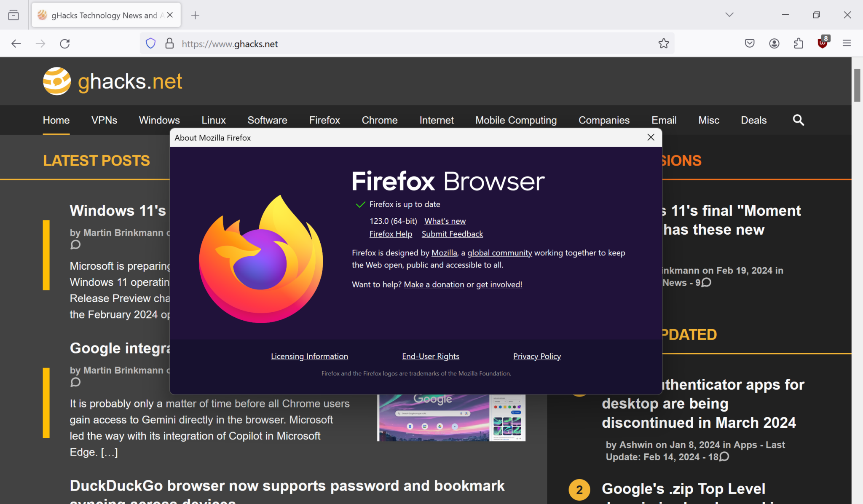863x504 pixels.
Task: Select the Firefox menu tab in navigation
Action: tap(324, 120)
